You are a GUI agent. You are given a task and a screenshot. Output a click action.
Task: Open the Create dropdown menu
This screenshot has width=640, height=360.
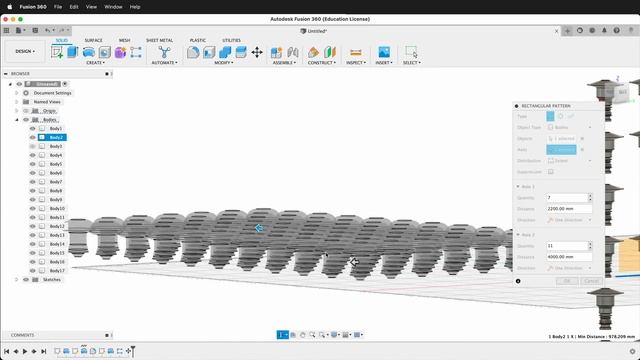pyautogui.click(x=96, y=63)
